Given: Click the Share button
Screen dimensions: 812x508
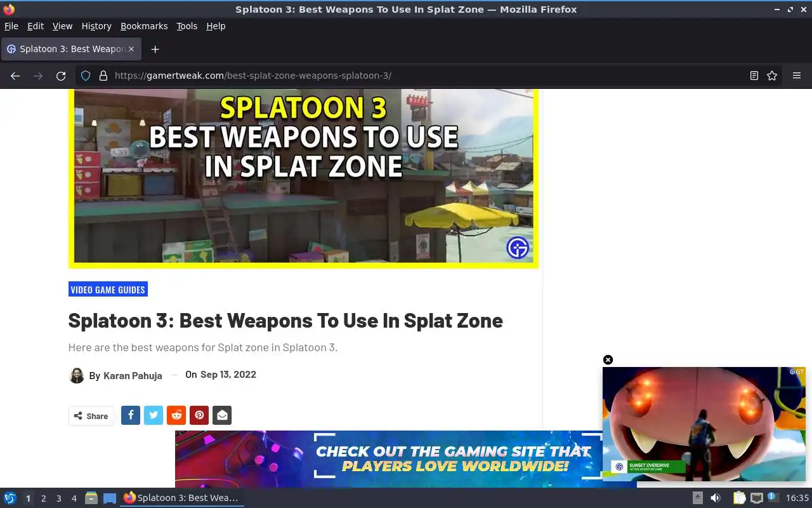Looking at the screenshot, I should (x=91, y=416).
